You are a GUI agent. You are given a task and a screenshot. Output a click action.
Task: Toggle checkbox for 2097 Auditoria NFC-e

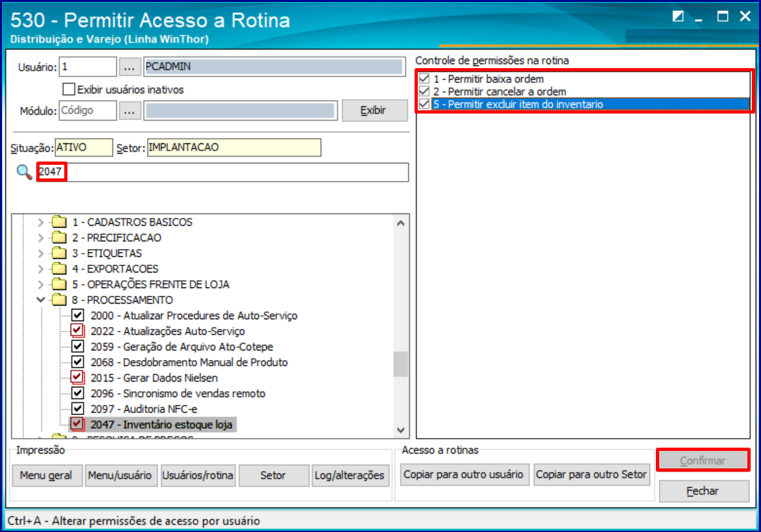pyautogui.click(x=78, y=408)
